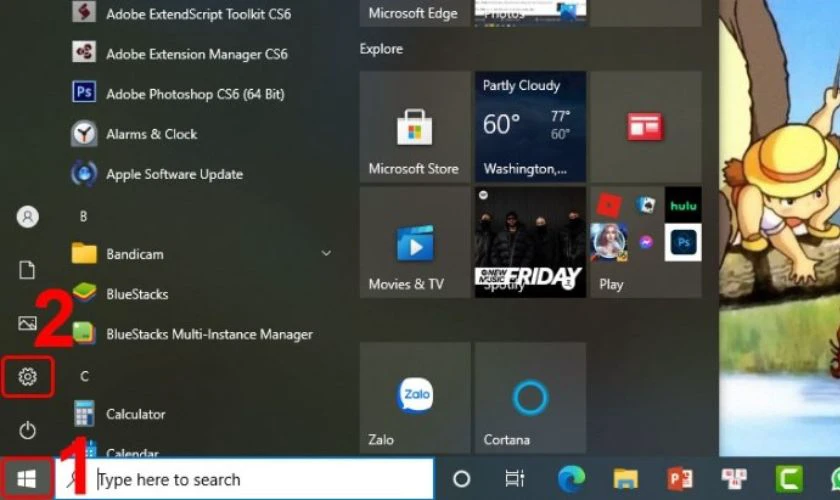
Task: Launch Adobe Photoshop CS6 (64 Bit) icon
Action: click(84, 92)
